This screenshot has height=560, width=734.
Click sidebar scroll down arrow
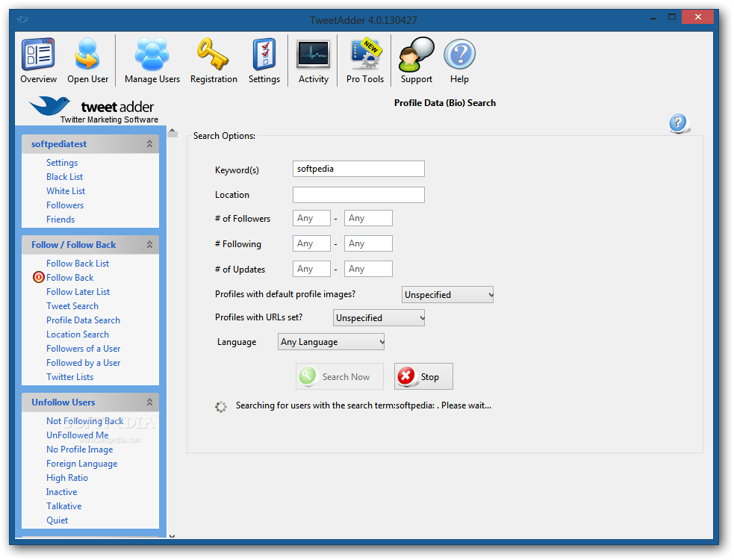(172, 535)
